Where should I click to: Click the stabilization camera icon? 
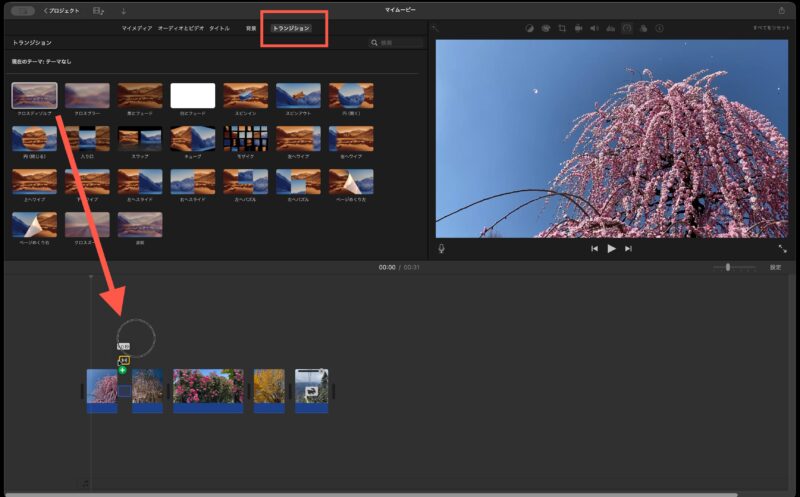click(x=578, y=28)
